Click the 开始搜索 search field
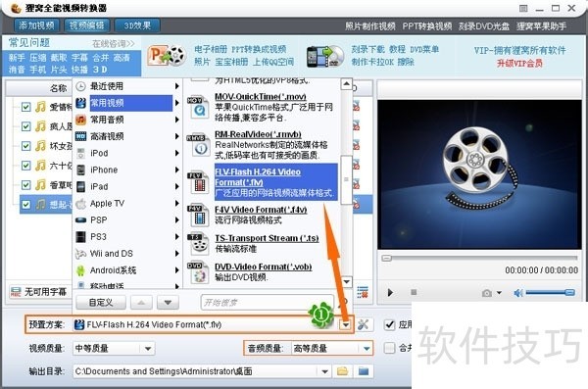 (267, 303)
